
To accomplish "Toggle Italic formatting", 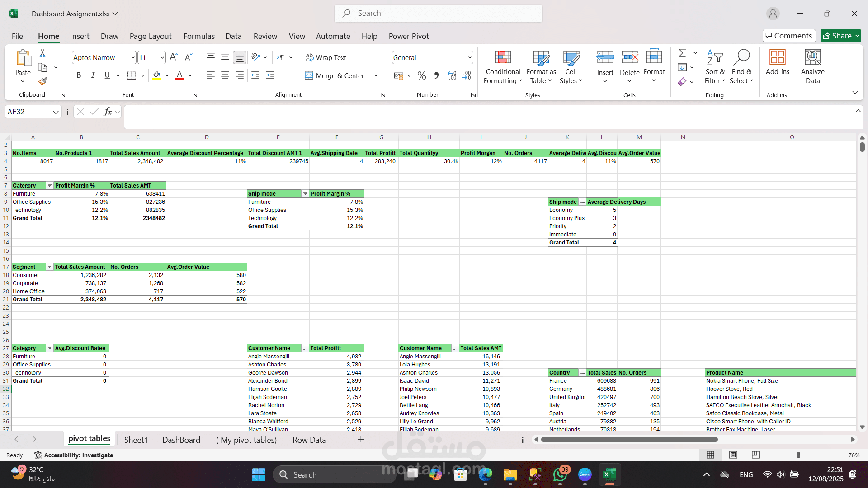I will pyautogui.click(x=93, y=75).
